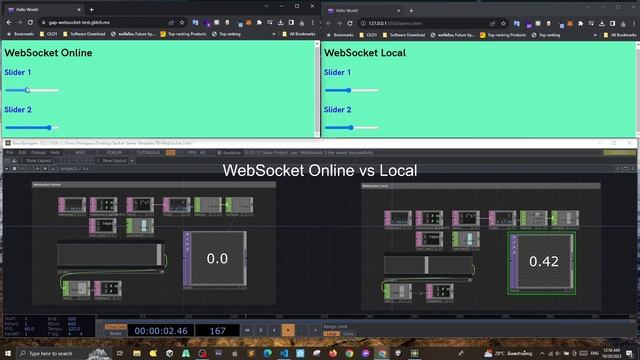Open Top ranking Products bookmark, left browser
The image size is (640, 360).
tap(183, 34)
